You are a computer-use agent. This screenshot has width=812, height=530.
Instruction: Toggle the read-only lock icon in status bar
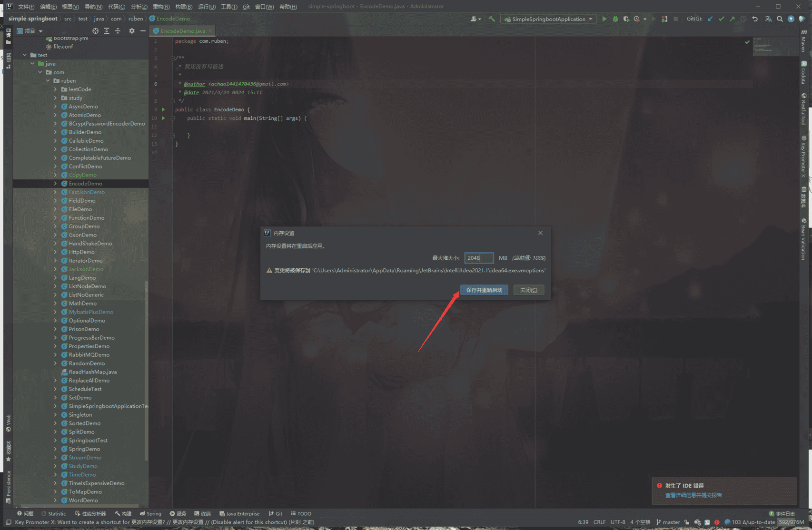[687, 522]
